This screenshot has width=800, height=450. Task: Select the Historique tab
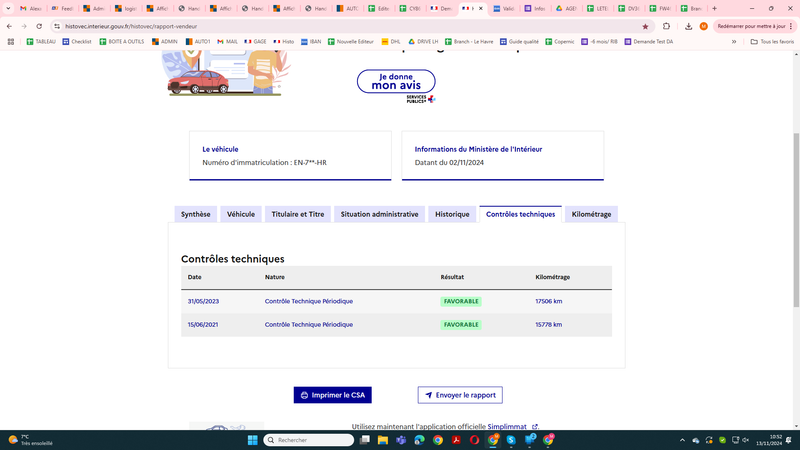click(x=452, y=214)
